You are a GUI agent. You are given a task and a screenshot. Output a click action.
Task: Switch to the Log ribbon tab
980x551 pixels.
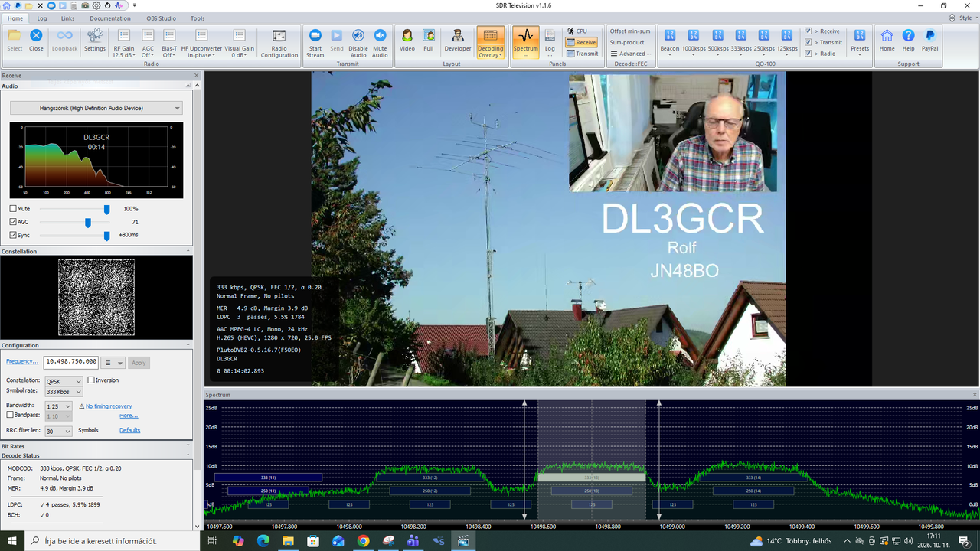[x=42, y=18]
